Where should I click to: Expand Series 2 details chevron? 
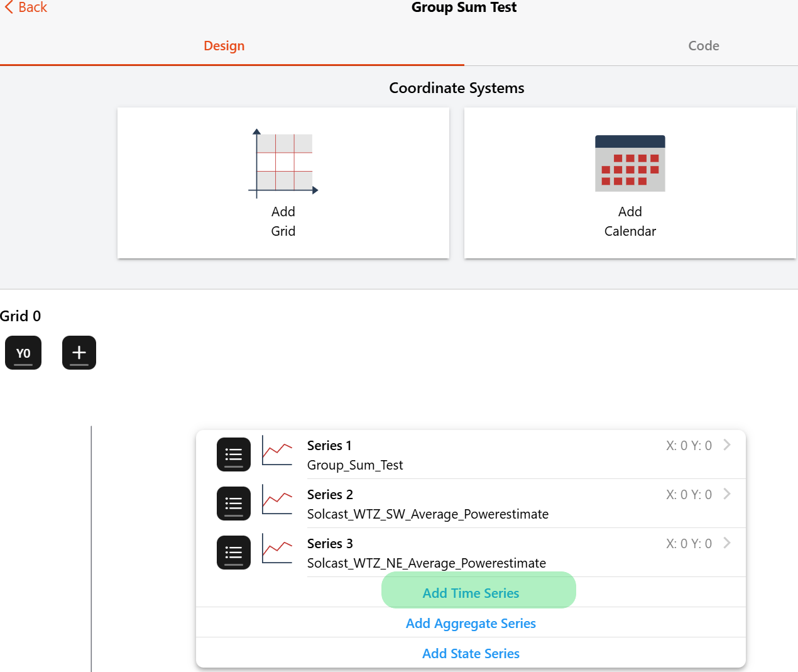point(727,494)
